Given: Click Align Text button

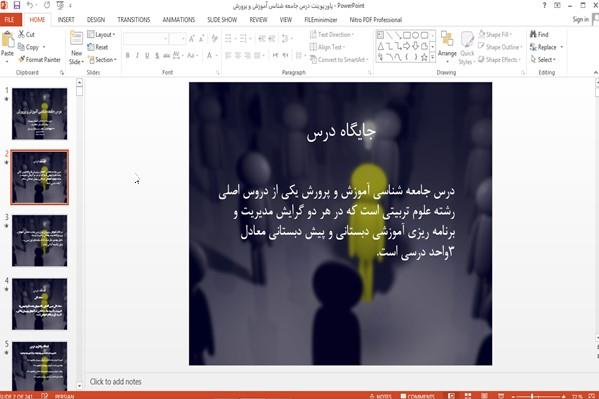Looking at the screenshot, I should tap(327, 47).
